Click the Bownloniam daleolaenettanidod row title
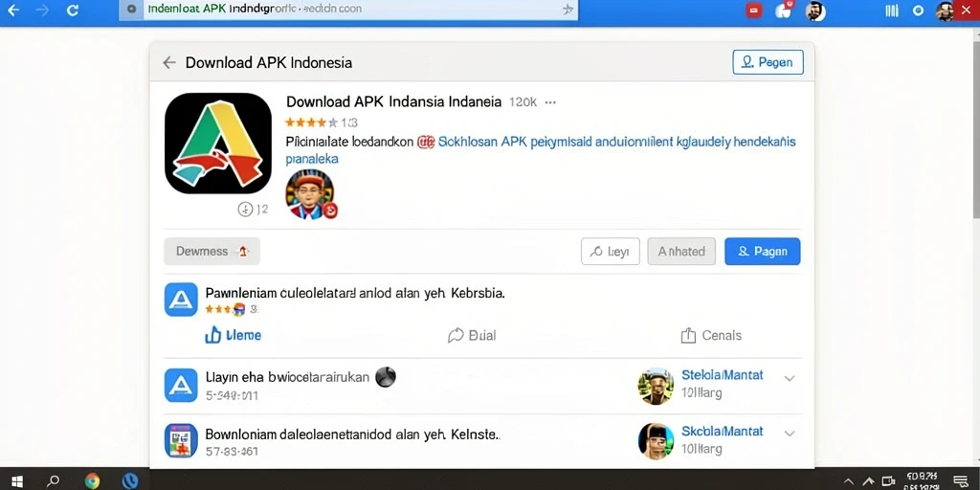 (x=353, y=434)
